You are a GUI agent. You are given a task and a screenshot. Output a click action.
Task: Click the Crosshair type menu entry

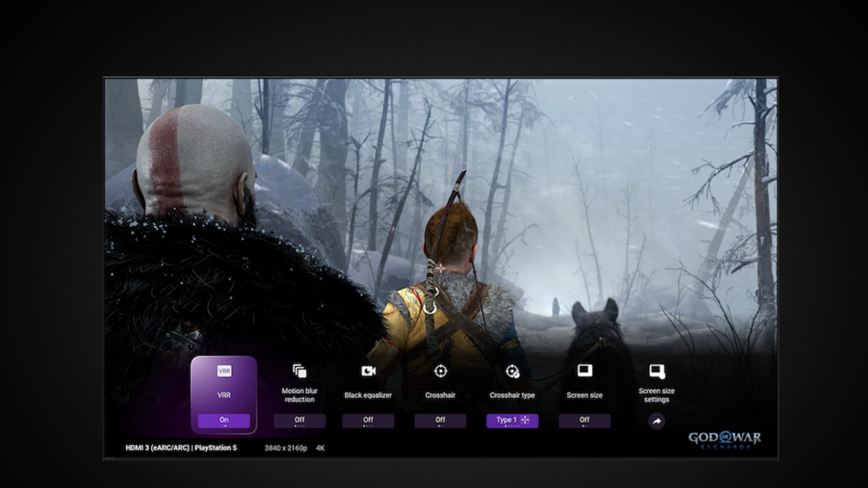[513, 395]
